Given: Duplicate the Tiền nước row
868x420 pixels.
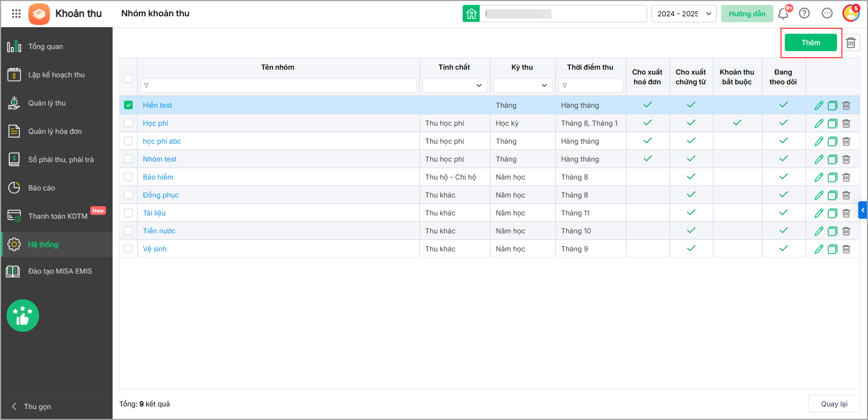Looking at the screenshot, I should (x=832, y=231).
